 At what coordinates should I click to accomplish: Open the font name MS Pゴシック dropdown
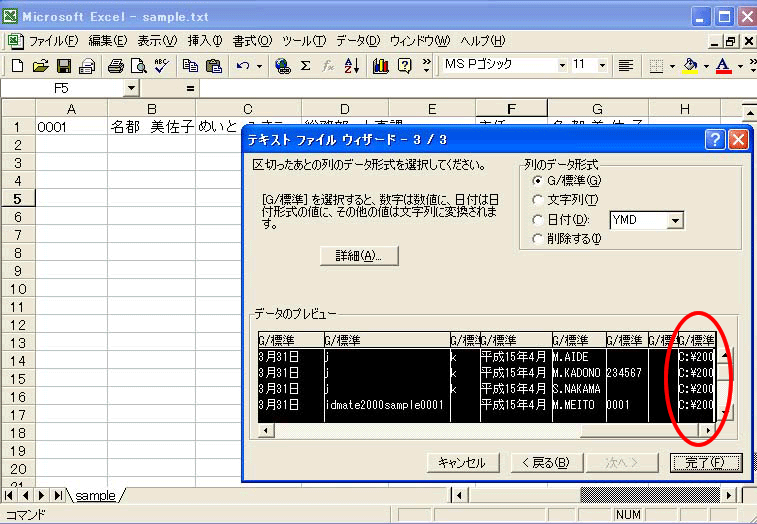[x=562, y=65]
